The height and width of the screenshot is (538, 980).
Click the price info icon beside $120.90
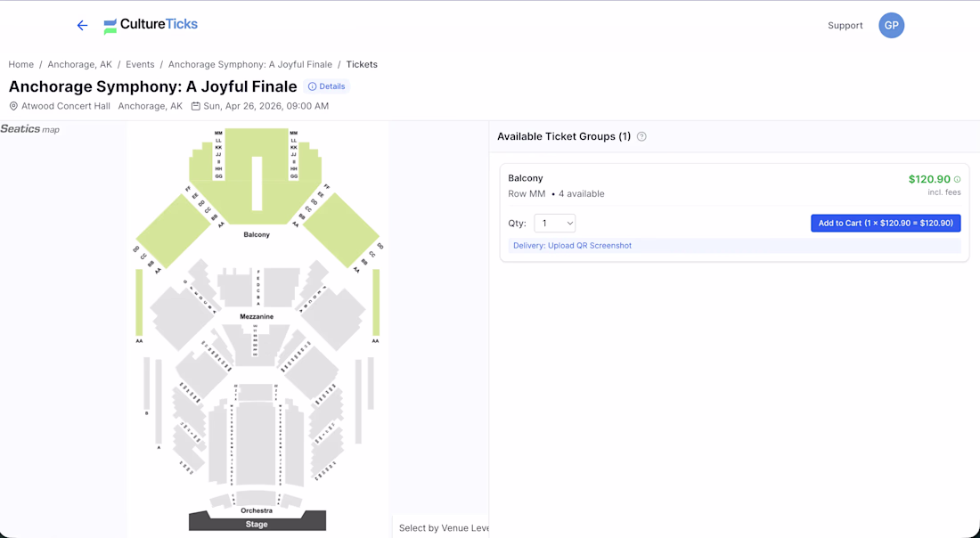pyautogui.click(x=958, y=180)
